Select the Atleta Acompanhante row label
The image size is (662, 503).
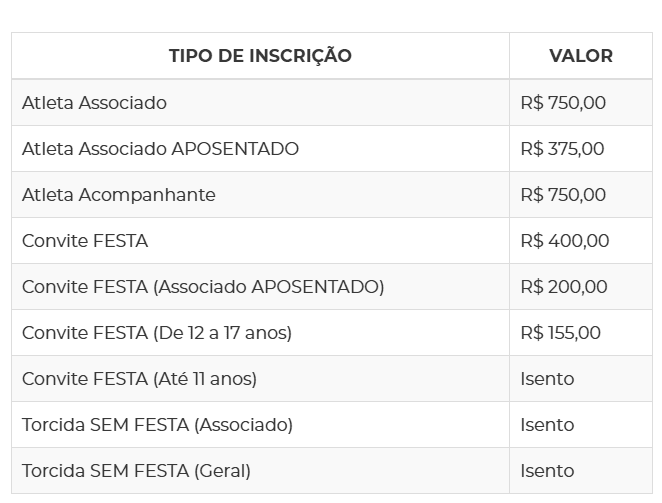pyautogui.click(x=118, y=195)
